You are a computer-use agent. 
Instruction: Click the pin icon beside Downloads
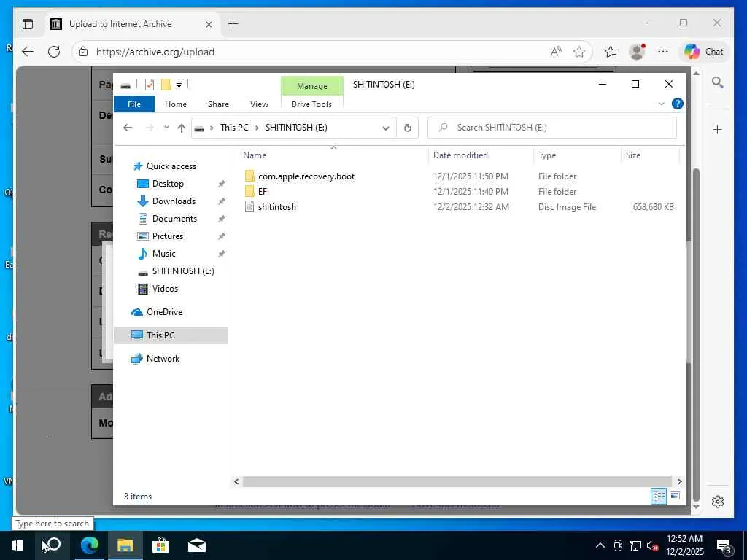221,201
